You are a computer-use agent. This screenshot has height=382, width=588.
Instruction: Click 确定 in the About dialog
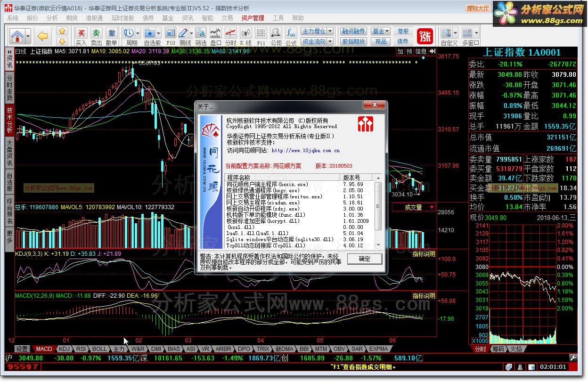pyautogui.click(x=365, y=259)
